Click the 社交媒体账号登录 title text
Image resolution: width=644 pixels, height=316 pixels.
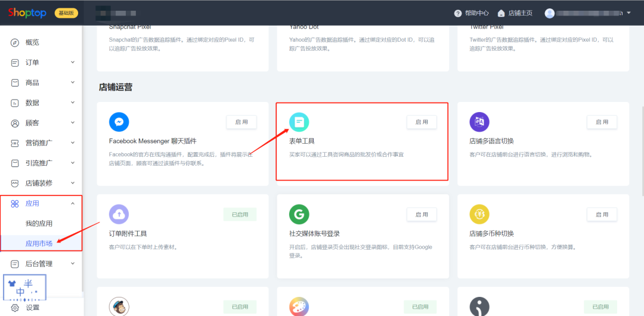(315, 233)
